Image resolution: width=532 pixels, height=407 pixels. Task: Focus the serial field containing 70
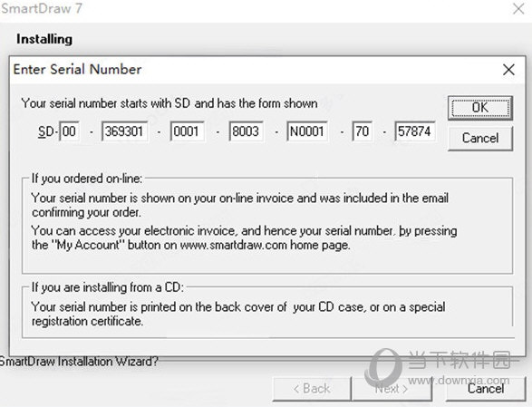pyautogui.click(x=362, y=131)
